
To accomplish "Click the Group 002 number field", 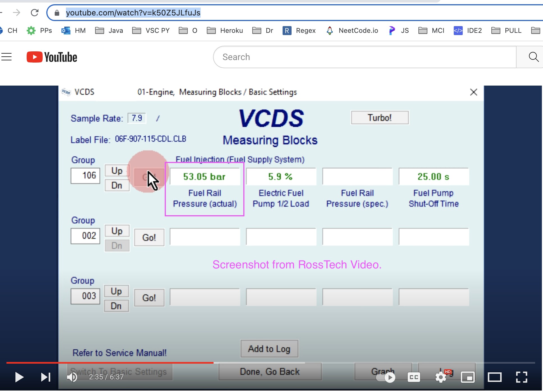I will click(x=85, y=236).
